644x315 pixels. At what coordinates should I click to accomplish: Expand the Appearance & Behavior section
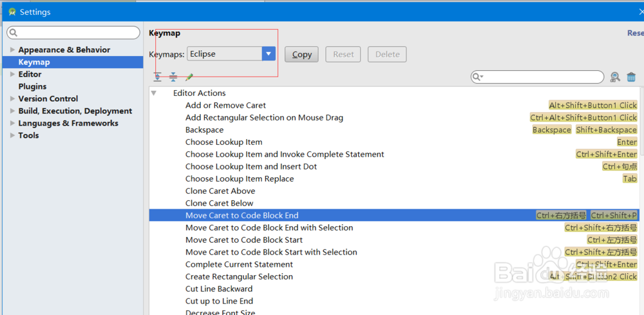[x=12, y=50]
